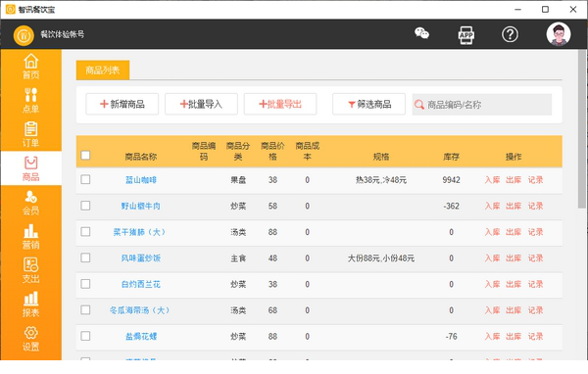Open the 筛选商品 filter button
This screenshot has width=588, height=374.
pyautogui.click(x=369, y=104)
